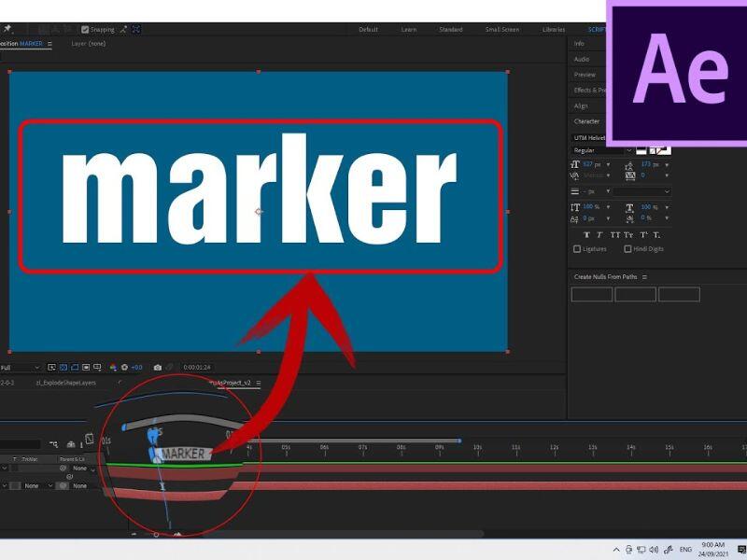The image size is (747, 560).
Task: Click the Superscript text icon
Action: tap(644, 234)
